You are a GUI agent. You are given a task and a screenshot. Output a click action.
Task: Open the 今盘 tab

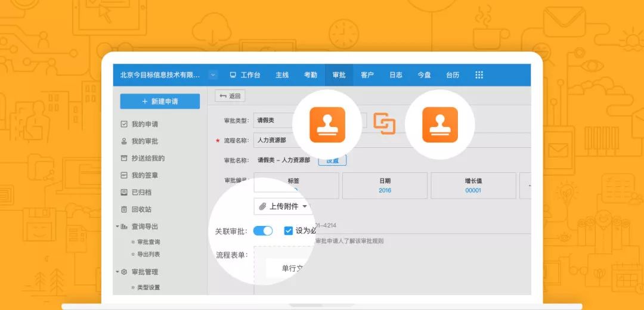click(x=425, y=75)
